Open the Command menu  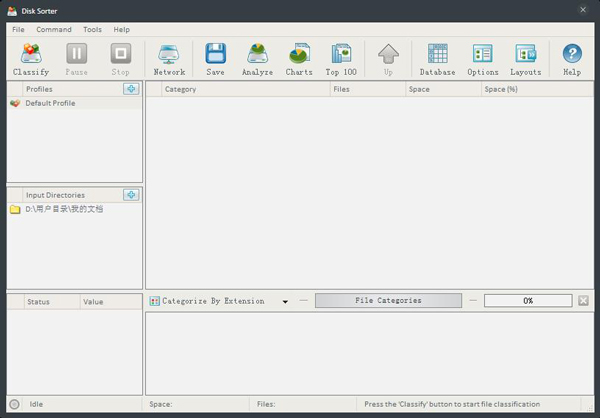click(x=54, y=29)
